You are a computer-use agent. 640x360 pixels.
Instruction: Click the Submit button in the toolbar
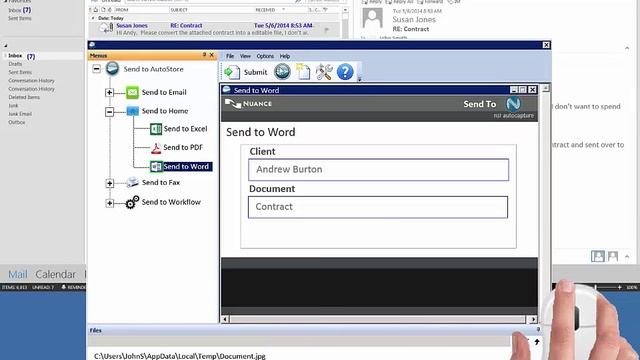point(245,72)
